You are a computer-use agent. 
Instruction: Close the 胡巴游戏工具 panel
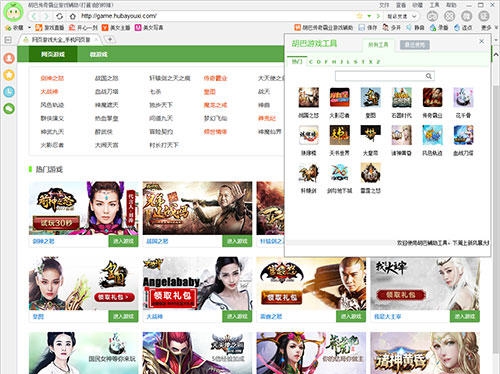tap(481, 41)
